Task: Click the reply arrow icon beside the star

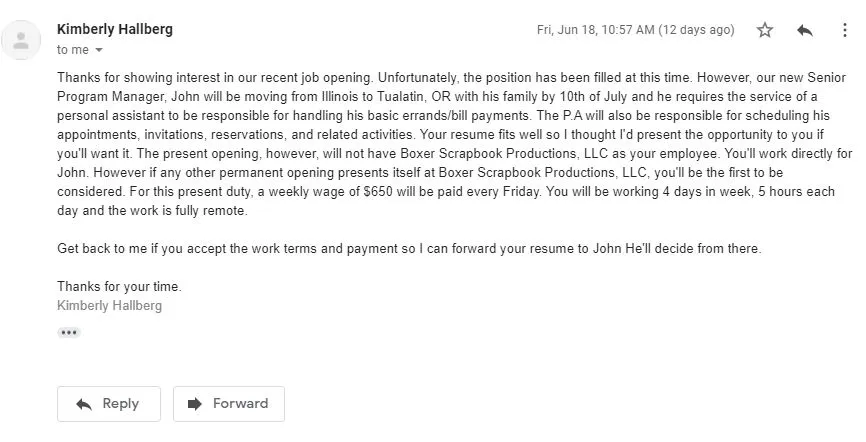Action: (x=805, y=30)
